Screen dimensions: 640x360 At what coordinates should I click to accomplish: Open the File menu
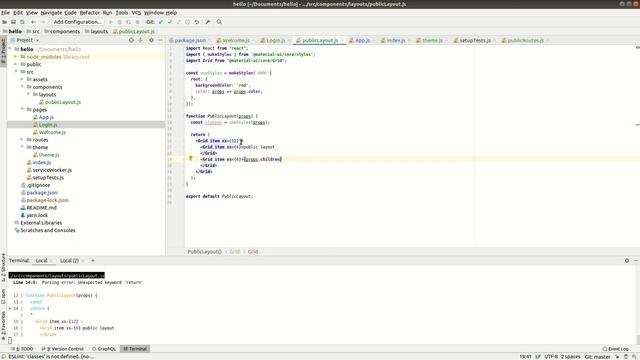point(5,13)
